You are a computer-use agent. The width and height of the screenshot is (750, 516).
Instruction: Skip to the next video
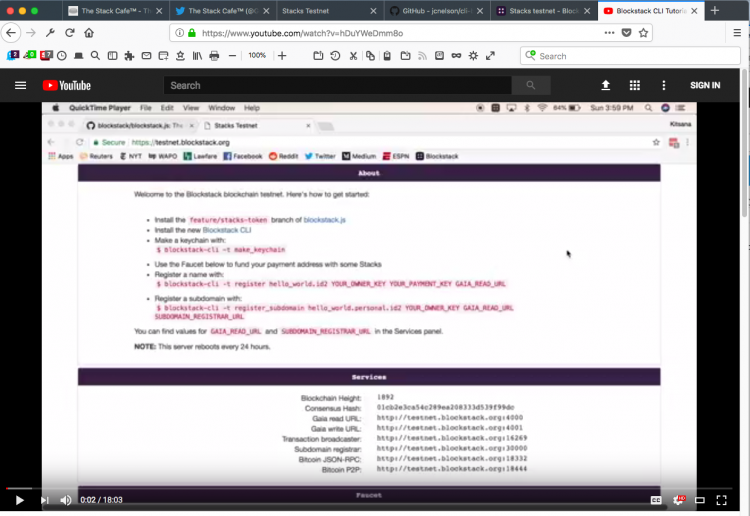pos(44,500)
